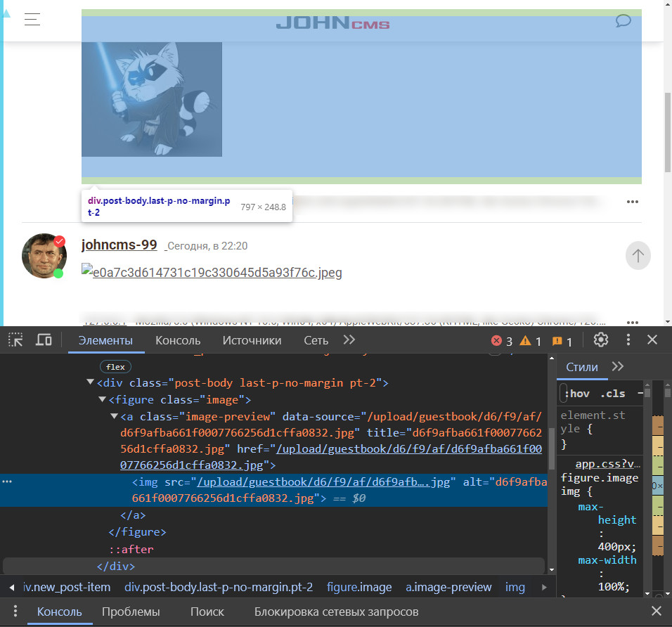Open the app.css stylesheet link
Screen dimensions: 672x627
click(x=608, y=464)
